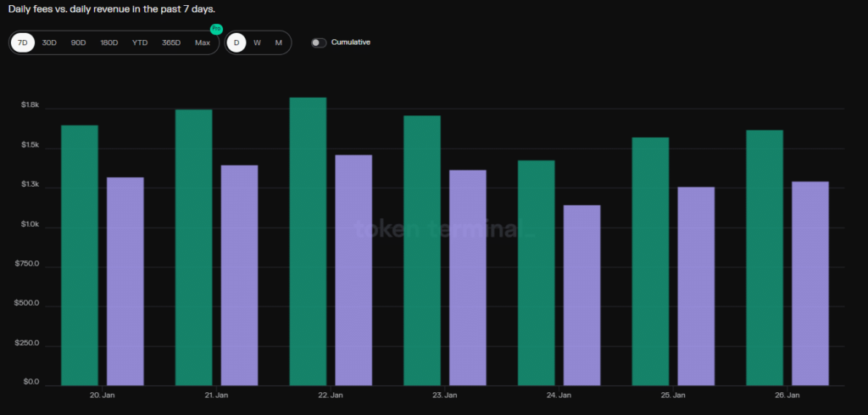Select the purple bar for 22. Jan

353,270
